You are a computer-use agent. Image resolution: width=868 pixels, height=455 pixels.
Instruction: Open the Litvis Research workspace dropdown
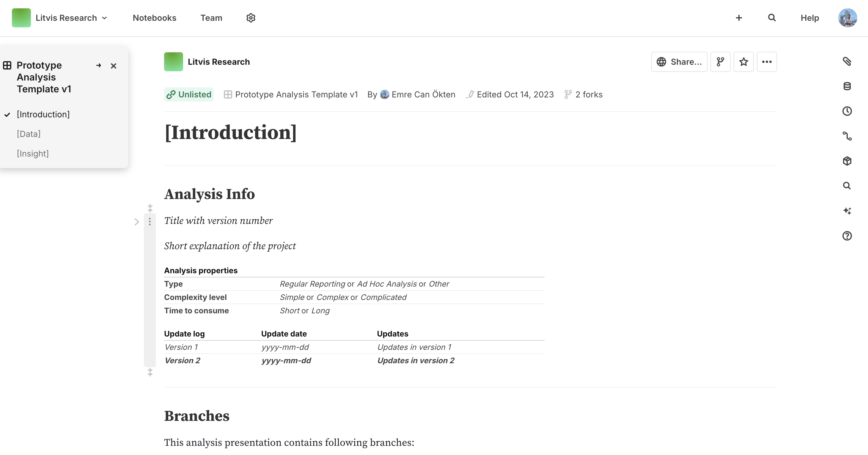coord(71,18)
